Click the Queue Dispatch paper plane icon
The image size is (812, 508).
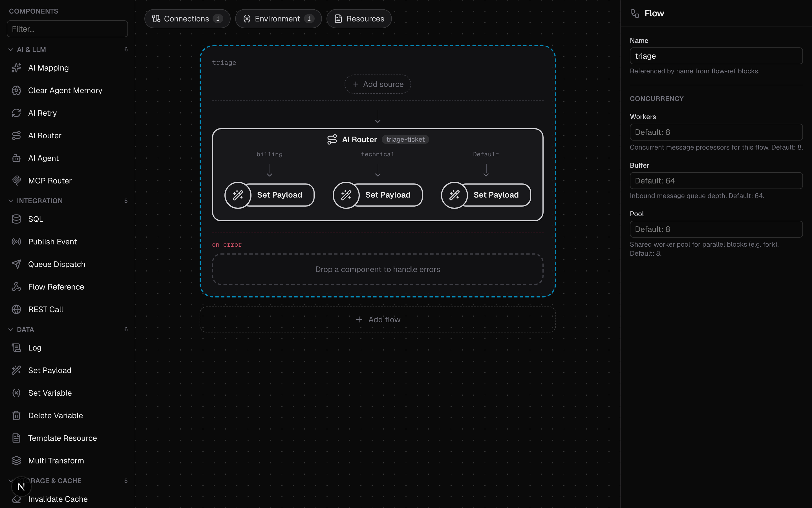coord(16,264)
